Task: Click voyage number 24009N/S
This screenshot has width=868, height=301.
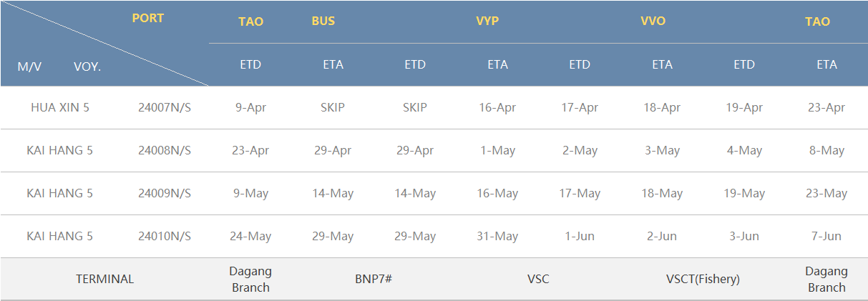Action: pyautogui.click(x=165, y=194)
